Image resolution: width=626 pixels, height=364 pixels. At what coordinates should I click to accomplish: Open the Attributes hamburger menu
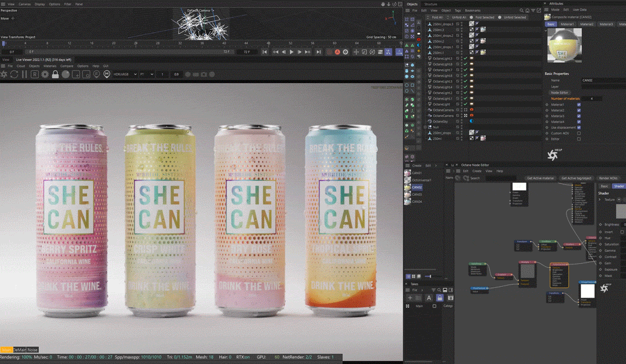point(546,10)
